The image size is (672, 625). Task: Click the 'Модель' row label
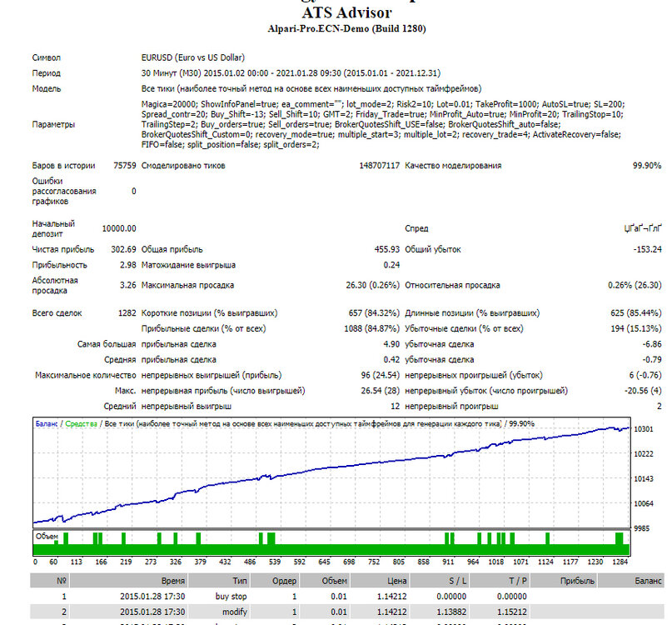[x=47, y=89]
